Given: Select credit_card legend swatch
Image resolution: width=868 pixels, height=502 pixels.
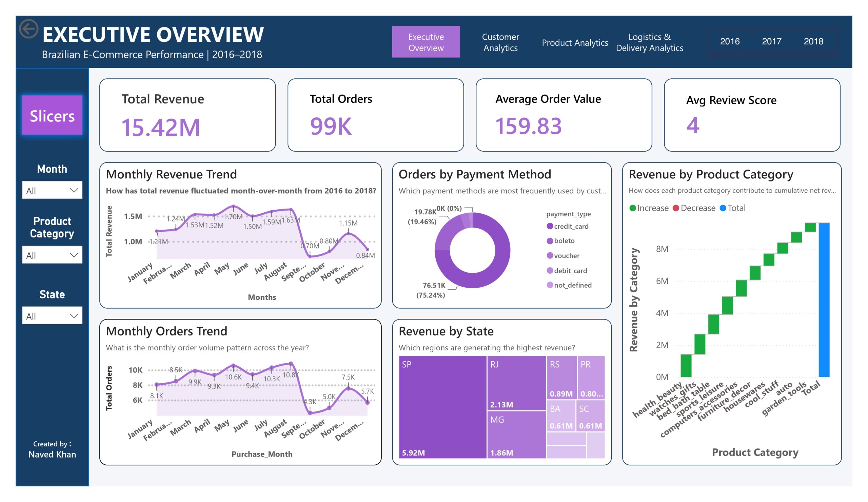Looking at the screenshot, I should (x=550, y=226).
